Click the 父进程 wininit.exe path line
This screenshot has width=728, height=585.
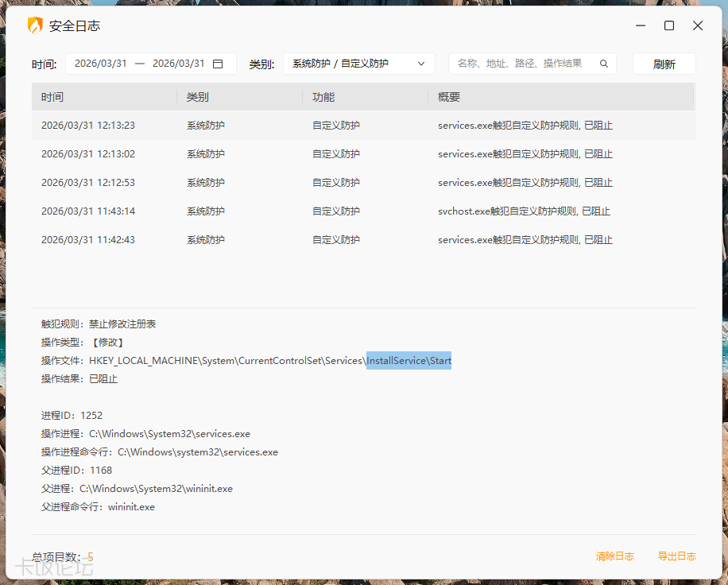point(137,489)
